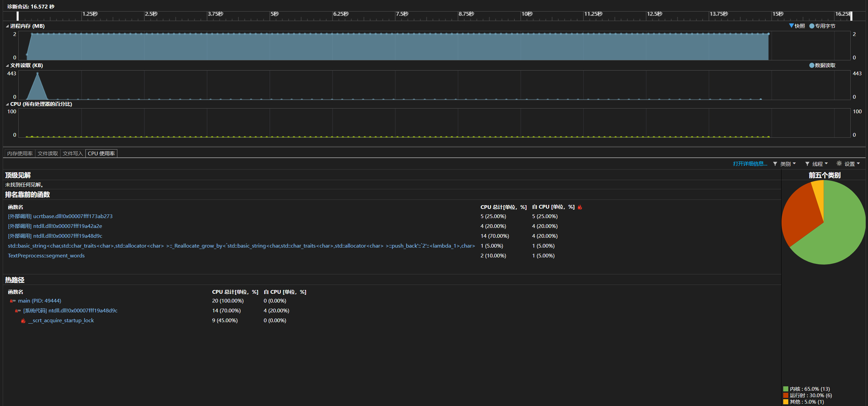
Task: Click the 快照 snapshot triangle legend icon
Action: click(x=791, y=26)
